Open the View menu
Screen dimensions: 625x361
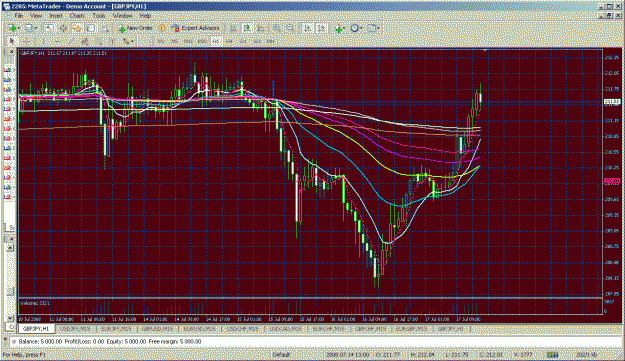pos(36,16)
